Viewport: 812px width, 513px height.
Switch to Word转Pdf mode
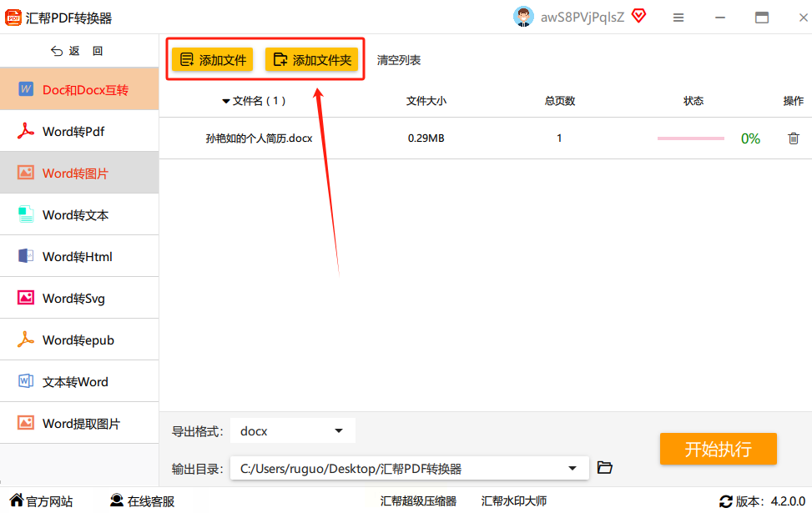click(x=79, y=131)
